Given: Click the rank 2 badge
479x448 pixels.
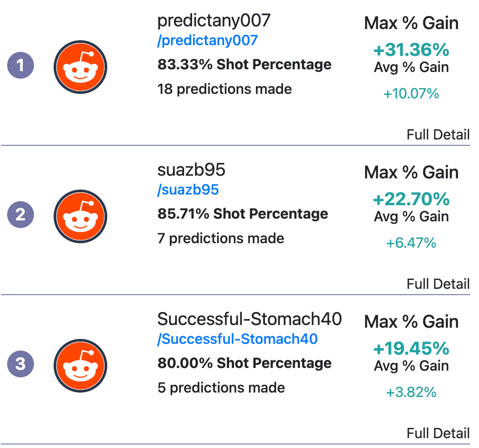Looking at the screenshot, I should click(21, 215).
